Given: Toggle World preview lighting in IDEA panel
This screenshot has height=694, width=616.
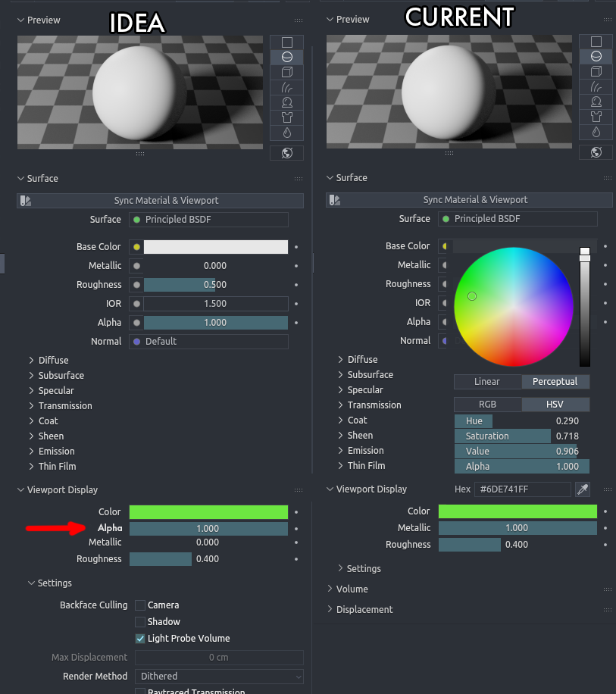Looking at the screenshot, I should 286,153.
